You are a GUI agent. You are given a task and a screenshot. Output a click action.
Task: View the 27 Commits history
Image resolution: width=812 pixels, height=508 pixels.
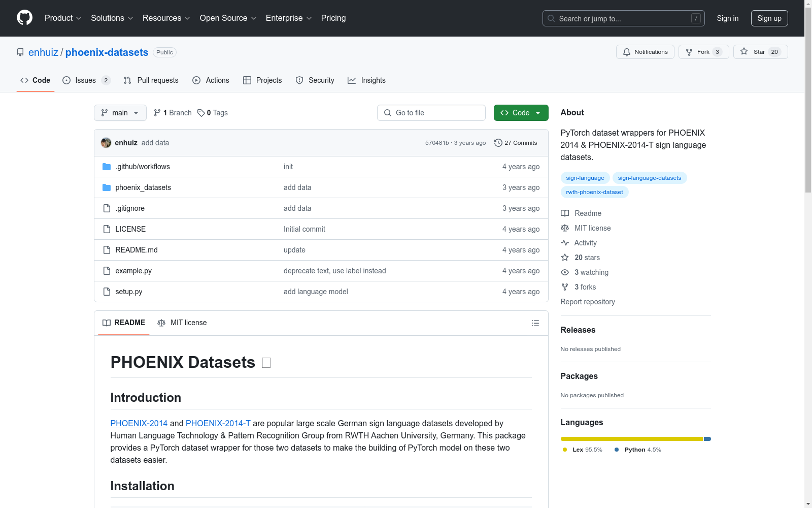click(516, 143)
